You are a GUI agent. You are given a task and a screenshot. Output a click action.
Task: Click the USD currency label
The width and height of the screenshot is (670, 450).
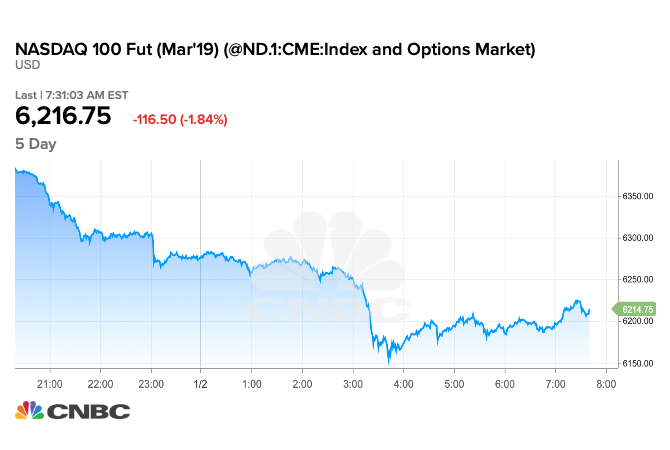coord(27,65)
